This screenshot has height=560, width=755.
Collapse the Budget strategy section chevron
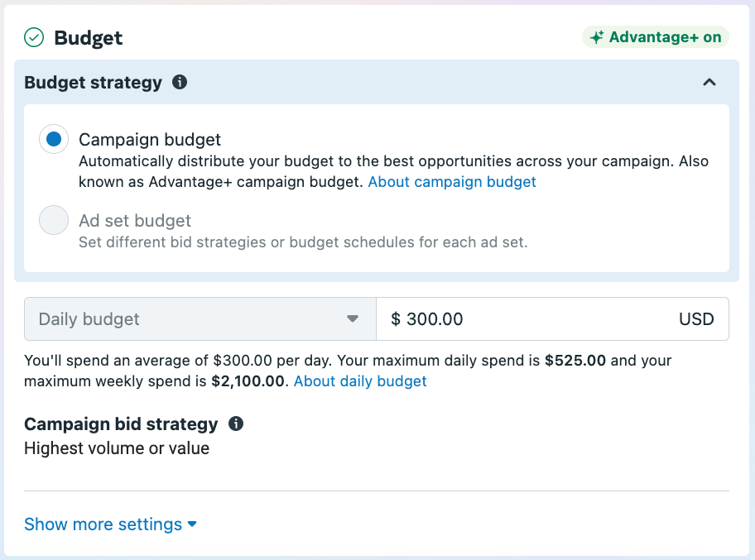coord(709,82)
